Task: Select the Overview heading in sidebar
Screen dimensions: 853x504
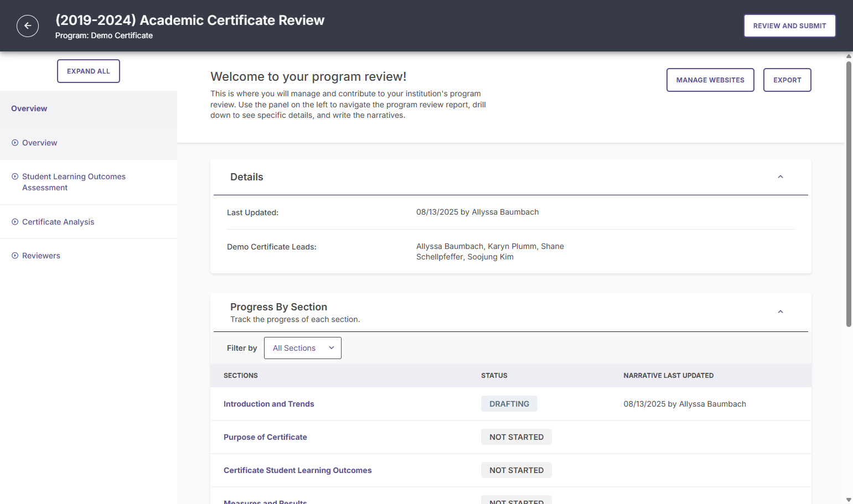Action: pos(29,108)
